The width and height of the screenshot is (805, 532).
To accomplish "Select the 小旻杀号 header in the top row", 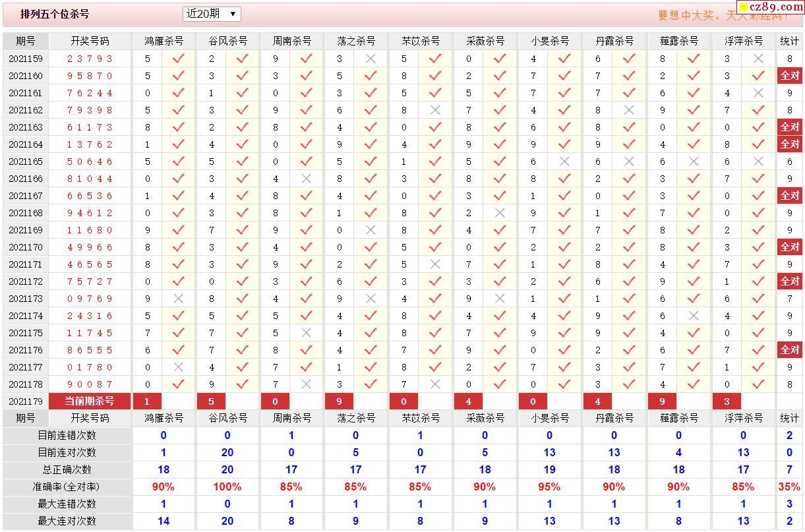I will pyautogui.click(x=551, y=41).
